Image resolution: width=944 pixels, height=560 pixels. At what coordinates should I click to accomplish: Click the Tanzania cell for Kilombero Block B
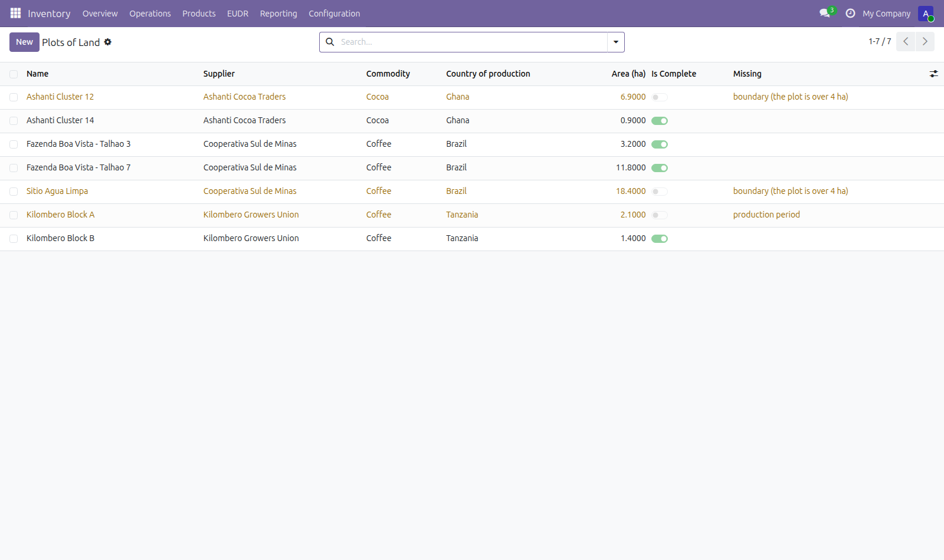[x=462, y=238]
